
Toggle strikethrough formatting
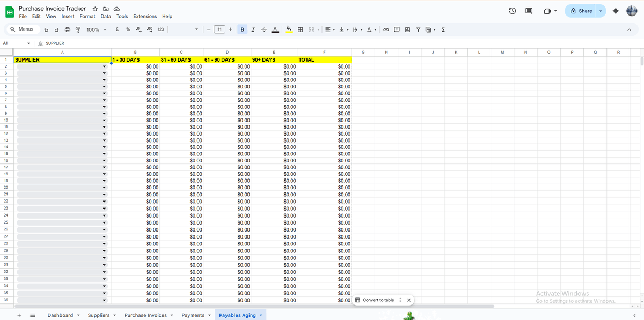coord(264,29)
